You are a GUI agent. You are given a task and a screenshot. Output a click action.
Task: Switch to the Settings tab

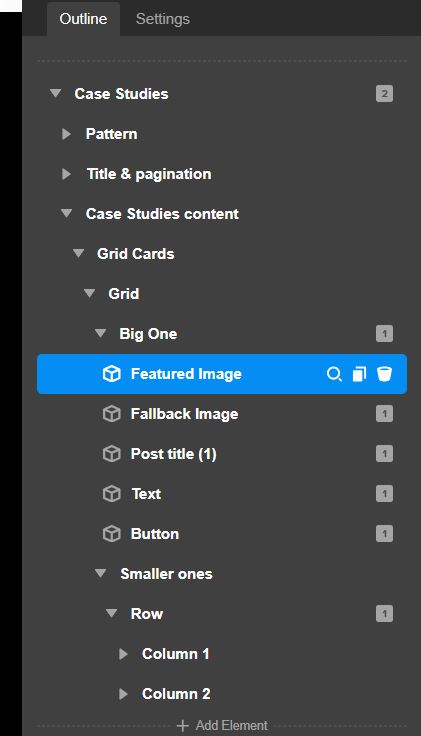click(x=163, y=19)
